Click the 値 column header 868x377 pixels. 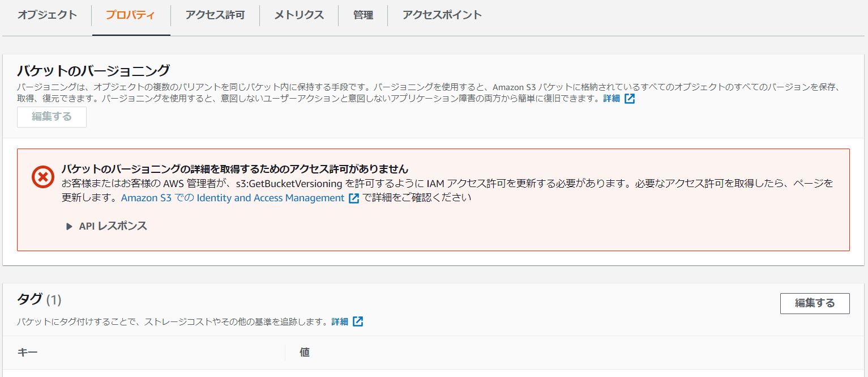305,353
